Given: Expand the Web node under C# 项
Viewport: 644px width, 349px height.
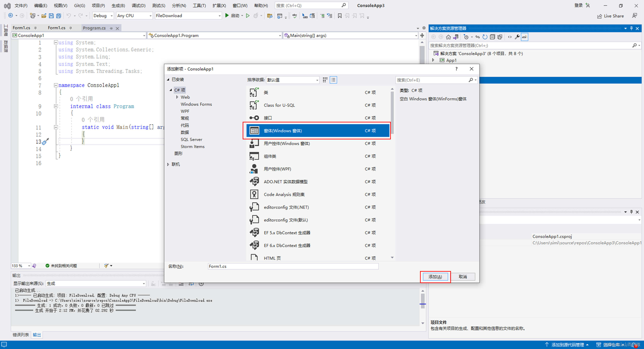Looking at the screenshot, I should click(177, 97).
